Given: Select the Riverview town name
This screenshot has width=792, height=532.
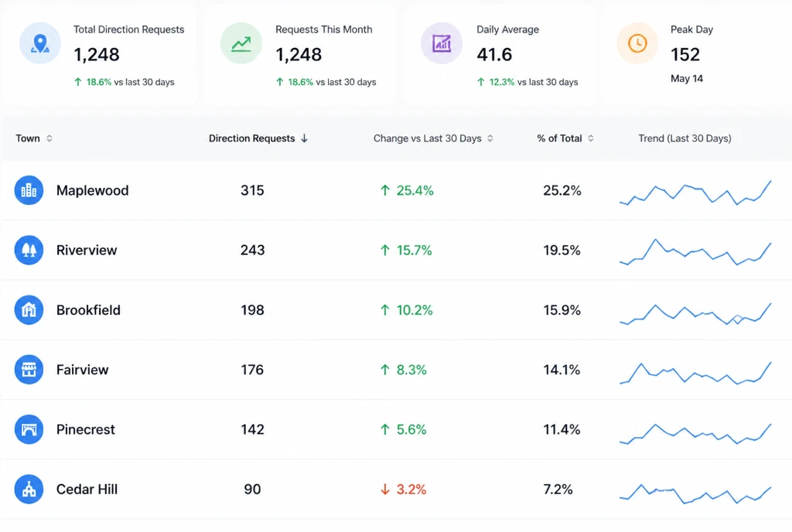Looking at the screenshot, I should click(x=87, y=250).
